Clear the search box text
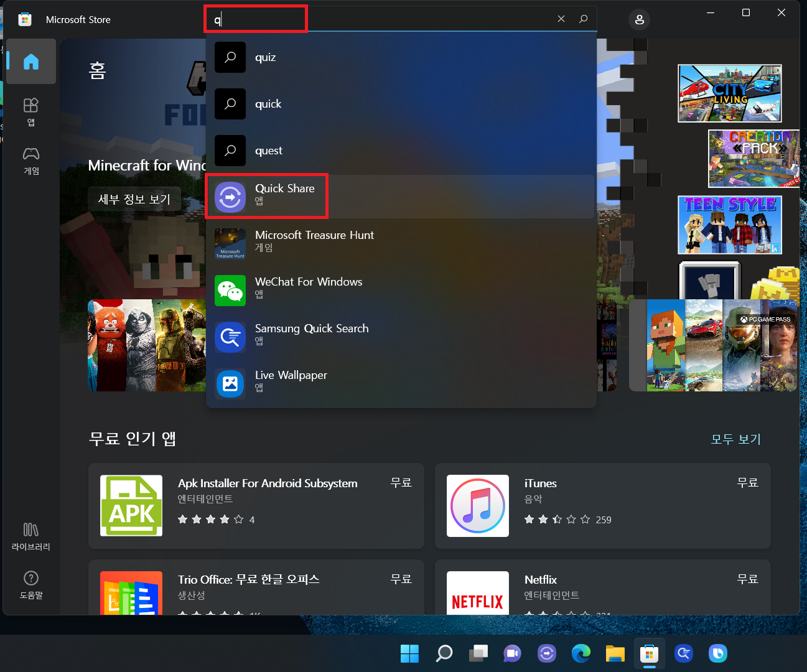 pyautogui.click(x=561, y=19)
